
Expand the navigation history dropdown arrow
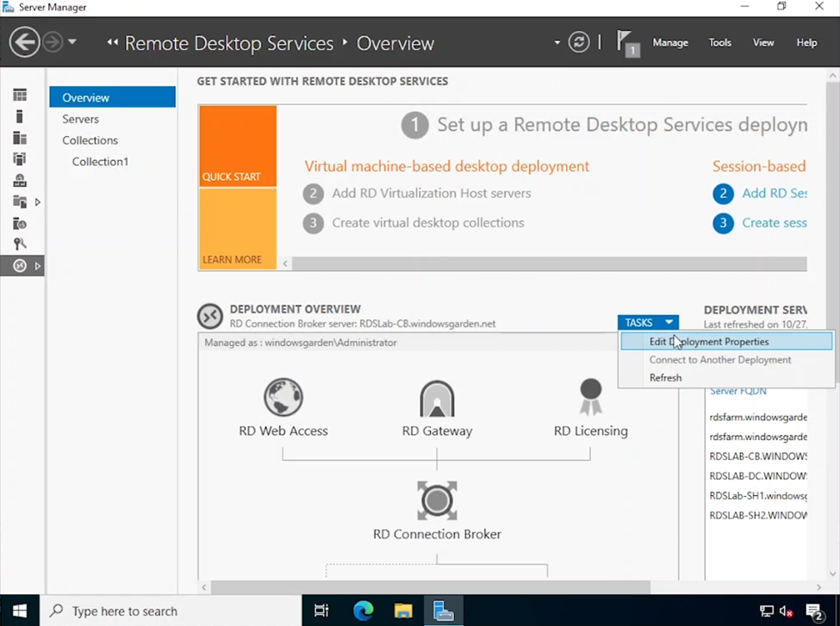72,42
